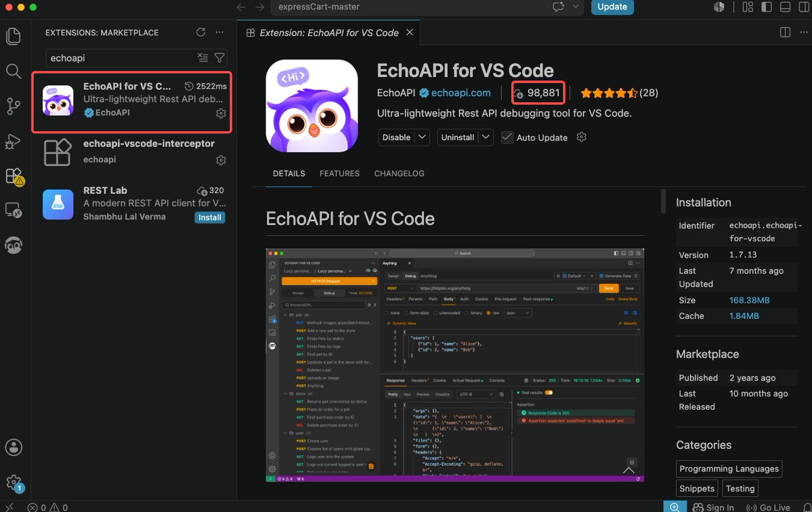Click the 168.38MB size link
812x512 pixels.
point(749,300)
